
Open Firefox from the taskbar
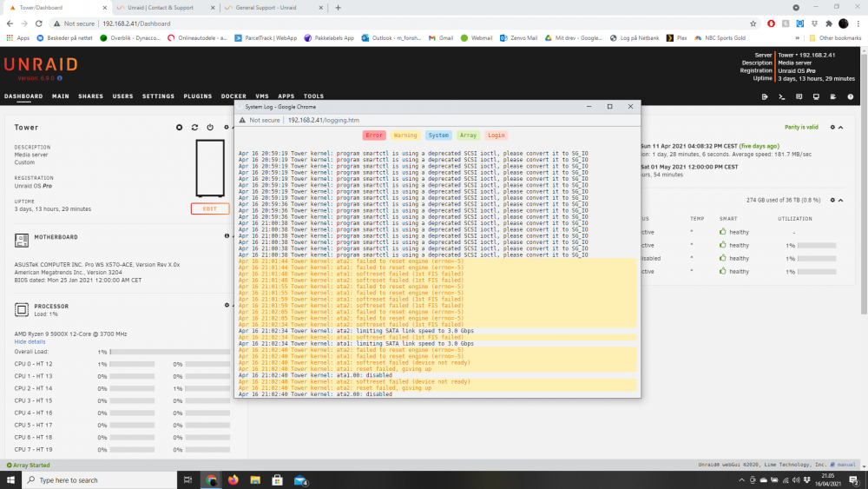(x=233, y=480)
